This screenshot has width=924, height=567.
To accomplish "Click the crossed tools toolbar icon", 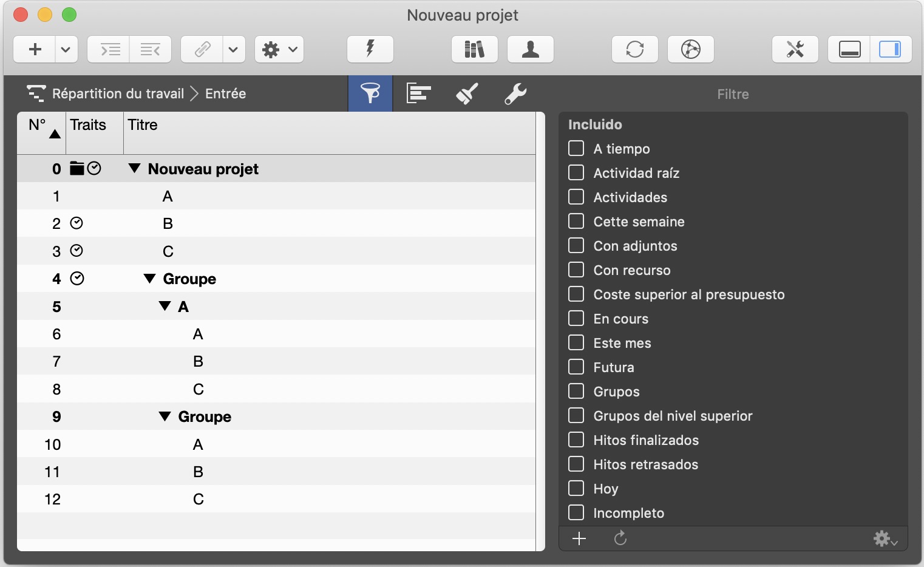I will coord(795,49).
